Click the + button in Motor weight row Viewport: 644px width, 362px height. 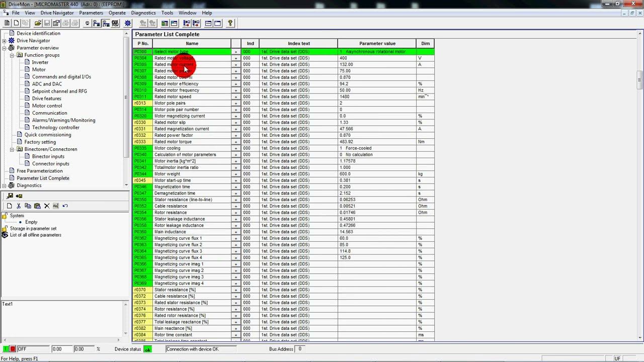(x=235, y=174)
